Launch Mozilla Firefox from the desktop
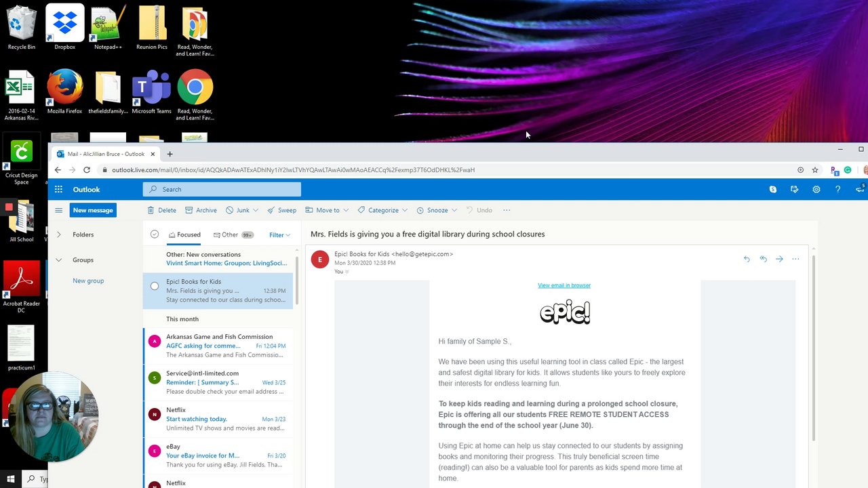The image size is (868, 488). click(x=65, y=91)
